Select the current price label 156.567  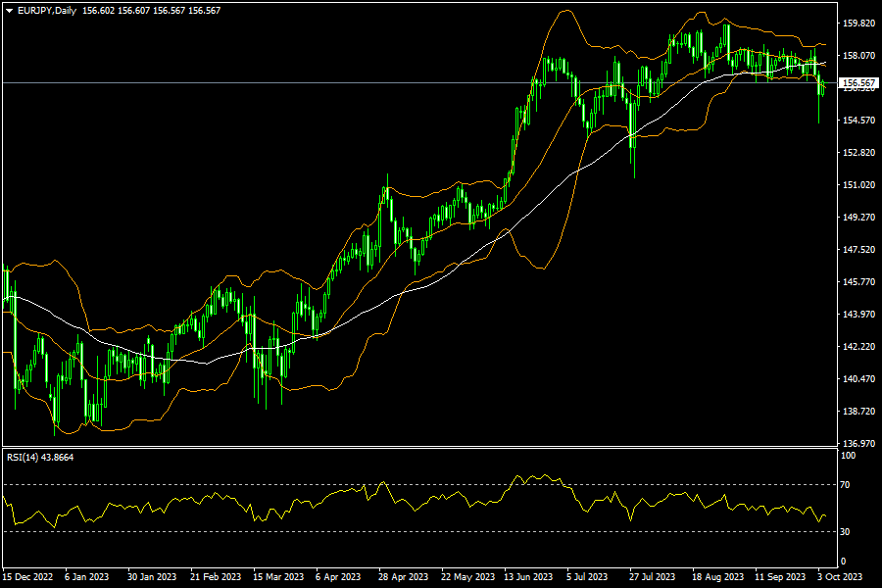pos(858,83)
